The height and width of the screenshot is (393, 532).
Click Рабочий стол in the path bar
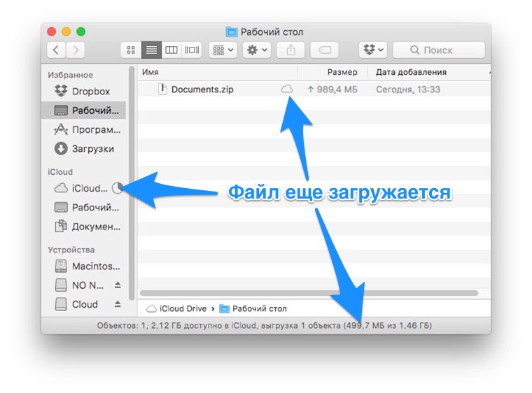coord(253,308)
